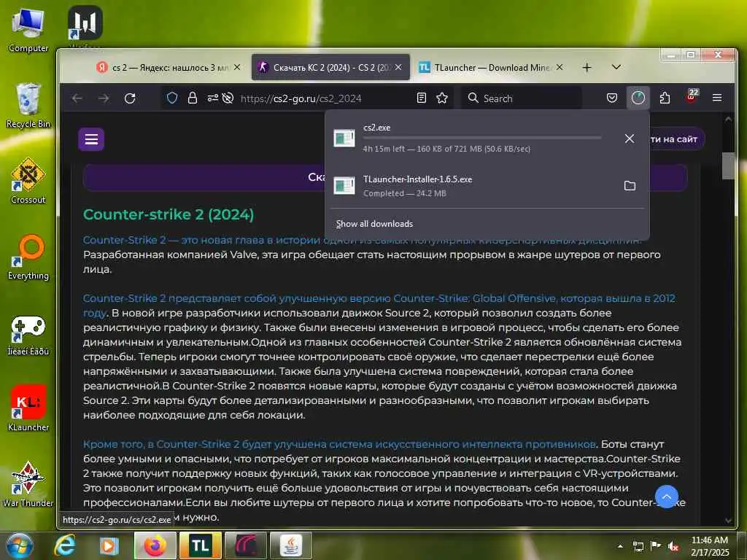Open the site permissions icon in address bar

(212, 98)
